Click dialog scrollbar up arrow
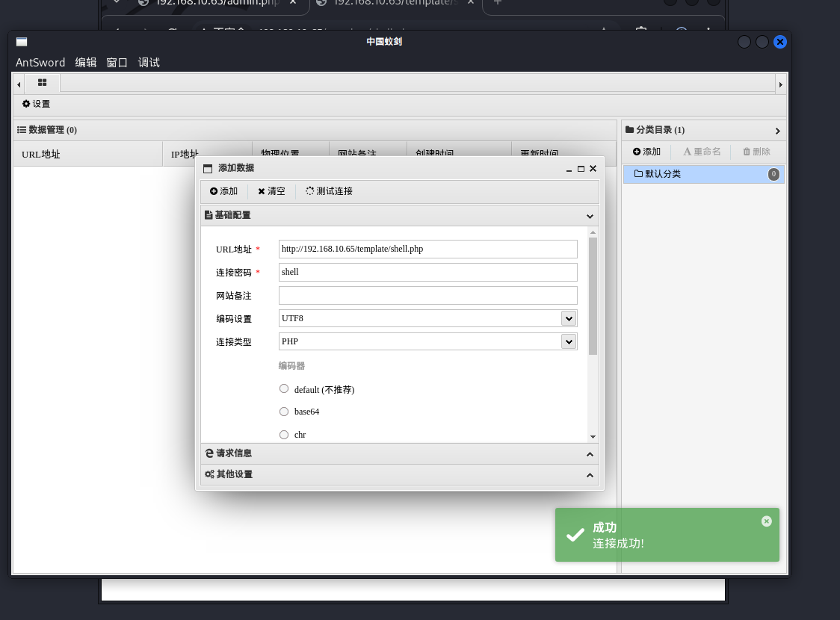The width and height of the screenshot is (840, 620). (593, 232)
